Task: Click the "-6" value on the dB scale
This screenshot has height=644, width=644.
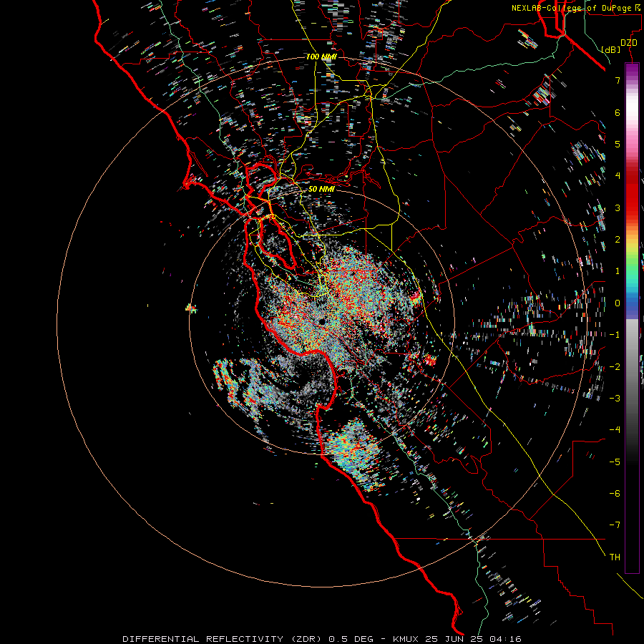Action: 615,494
